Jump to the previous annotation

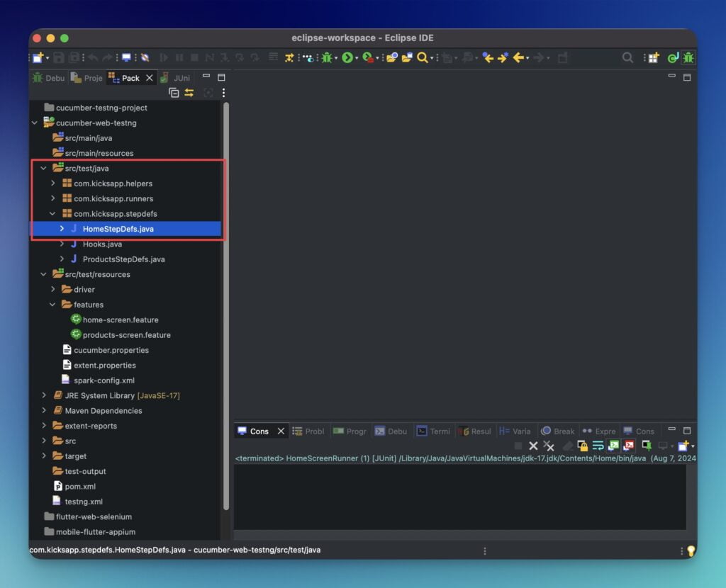click(x=488, y=58)
